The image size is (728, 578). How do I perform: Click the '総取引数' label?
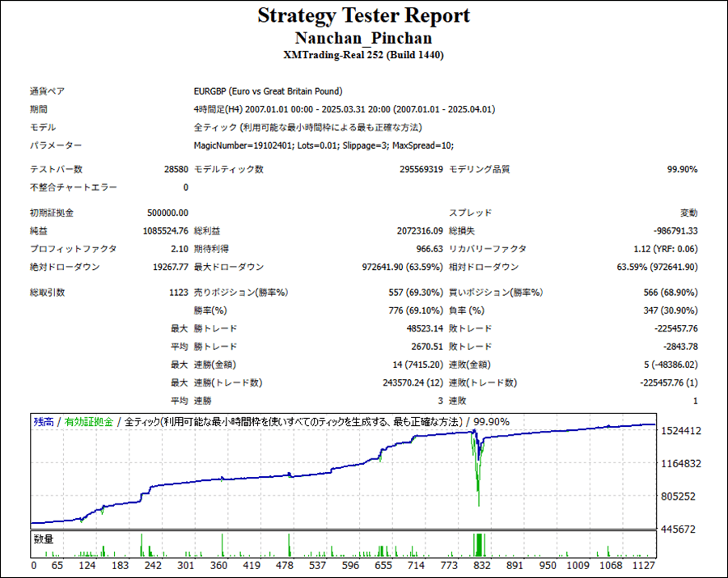point(48,293)
